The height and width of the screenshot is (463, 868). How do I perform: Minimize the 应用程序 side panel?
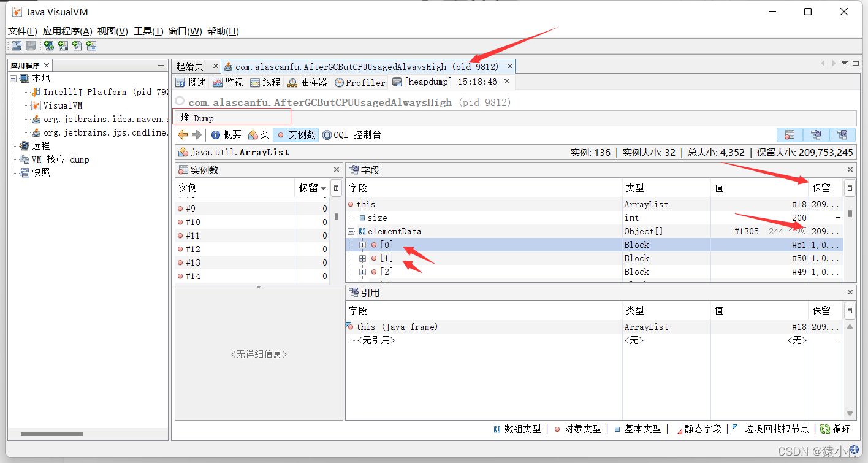tap(161, 65)
